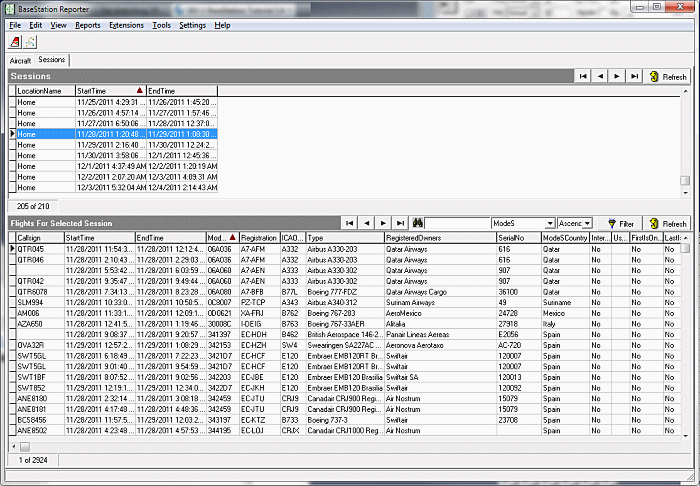Go to next record in Flights panel
This screenshot has height=486, width=700.
(x=383, y=223)
